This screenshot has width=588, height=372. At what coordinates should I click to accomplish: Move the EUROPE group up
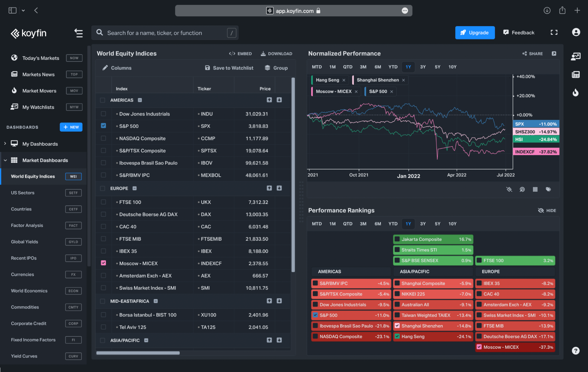pos(269,188)
